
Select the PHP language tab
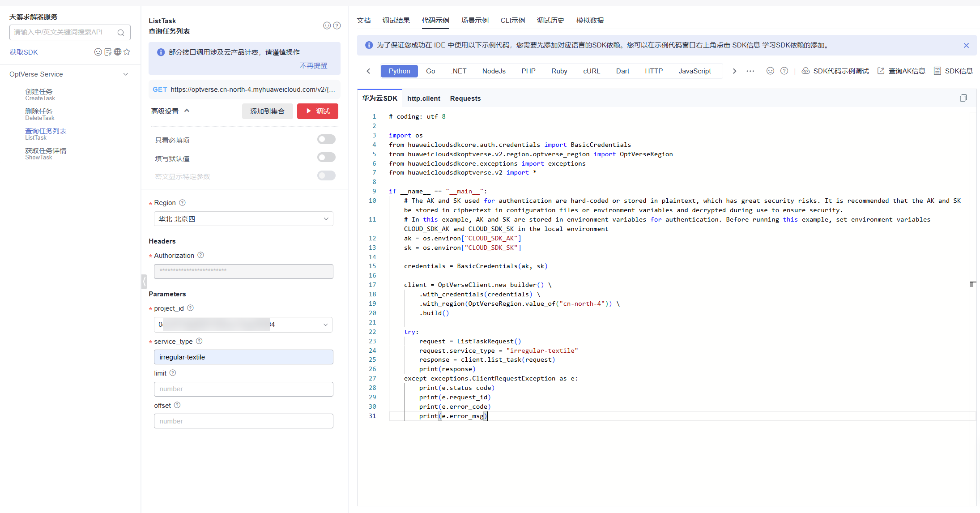coord(528,71)
